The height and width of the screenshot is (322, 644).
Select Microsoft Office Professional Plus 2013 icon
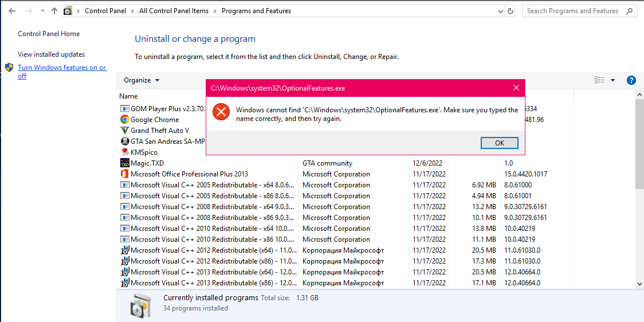tap(124, 174)
